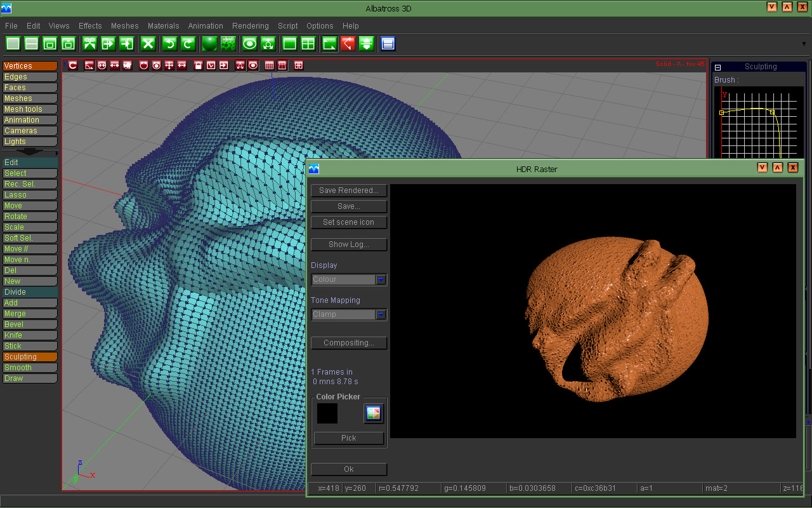The image size is (812, 508).
Task: Open the File menu
Action: click(11, 26)
